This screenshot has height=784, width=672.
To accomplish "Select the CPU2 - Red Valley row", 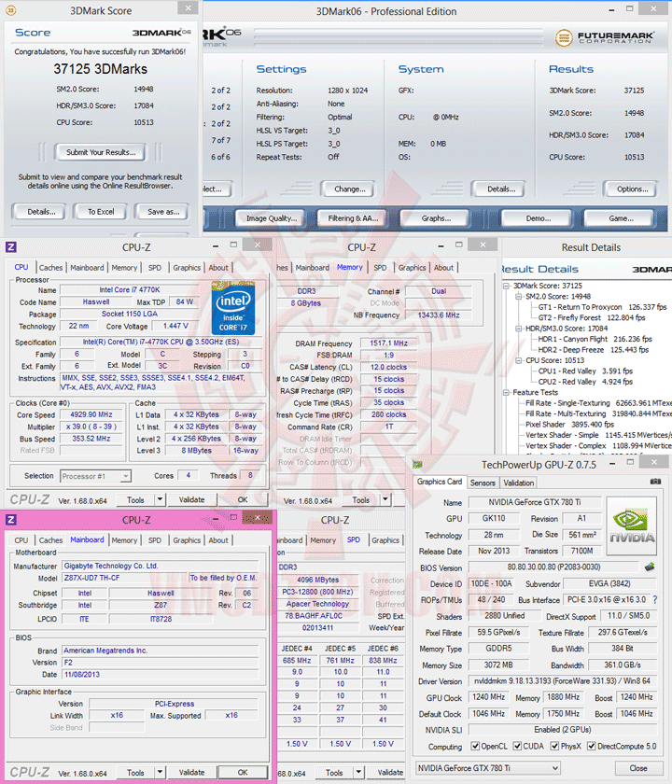I will pos(585,382).
